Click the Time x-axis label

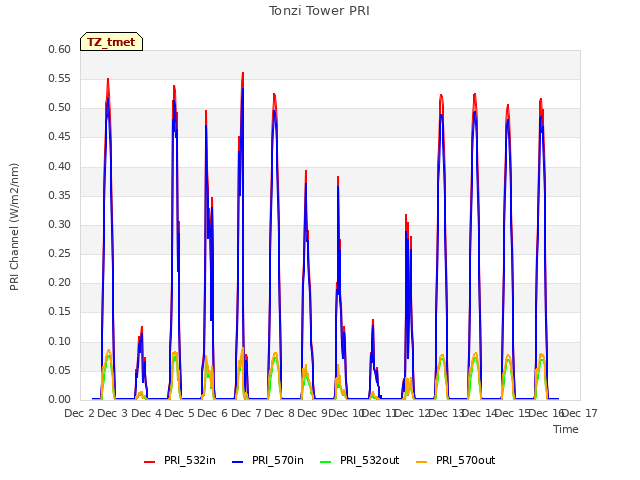(x=566, y=429)
